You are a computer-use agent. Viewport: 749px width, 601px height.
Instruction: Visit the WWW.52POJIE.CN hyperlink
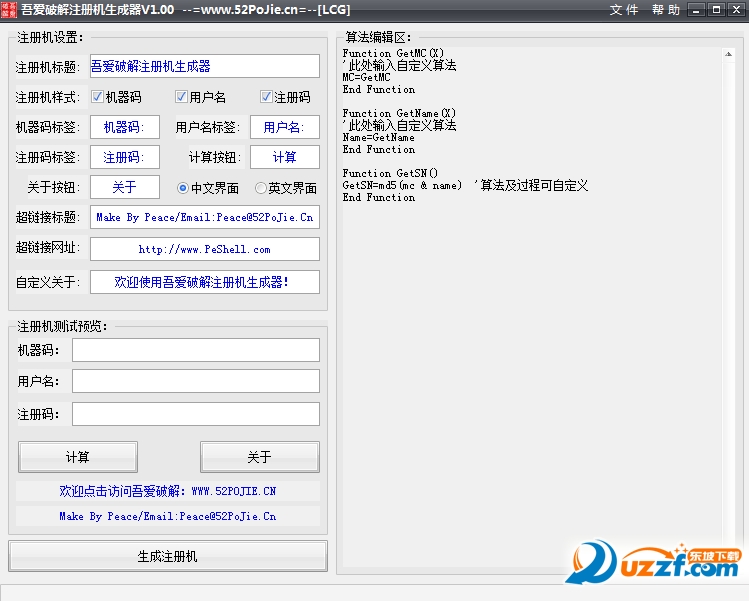click(168, 492)
